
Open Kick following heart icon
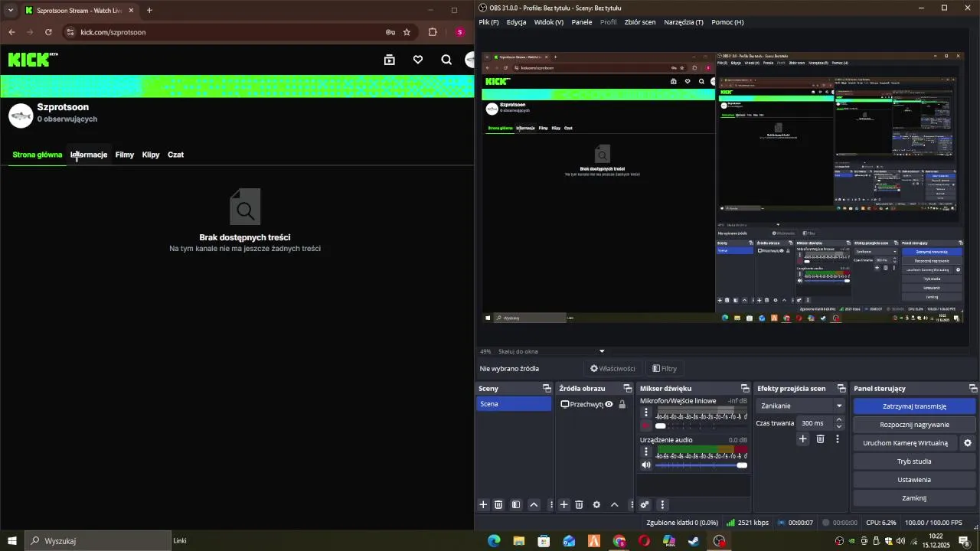tap(418, 60)
